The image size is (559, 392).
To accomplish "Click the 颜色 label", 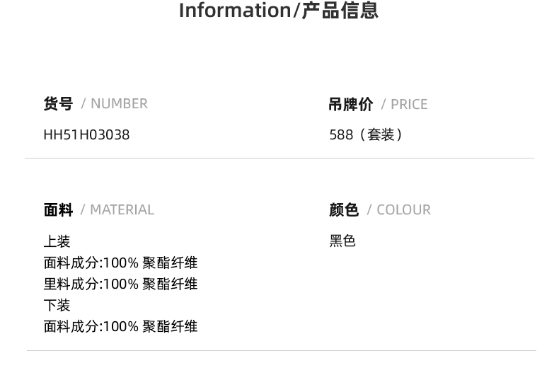I will [344, 209].
